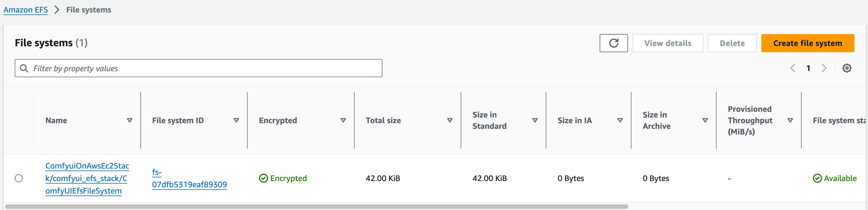The height and width of the screenshot is (210, 868).
Task: Sort by Name column arrow
Action: [129, 120]
